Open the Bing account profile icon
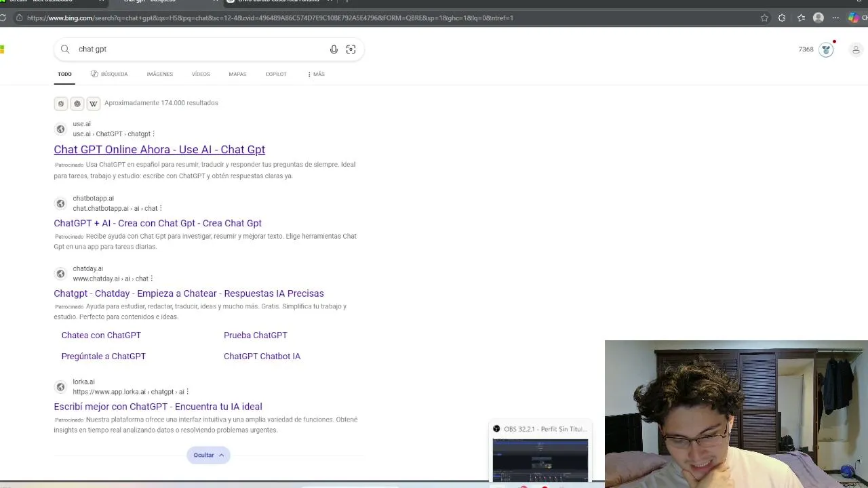This screenshot has width=868, height=488. (856, 49)
